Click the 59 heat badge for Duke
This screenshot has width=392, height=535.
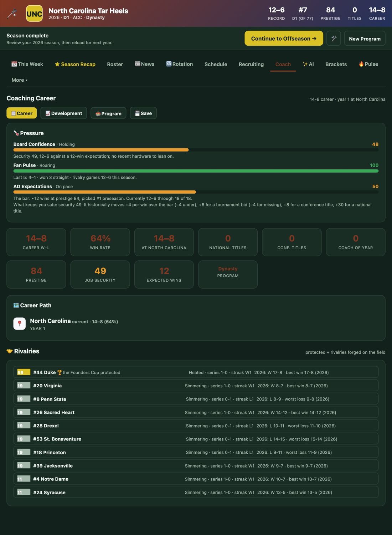[x=24, y=372]
